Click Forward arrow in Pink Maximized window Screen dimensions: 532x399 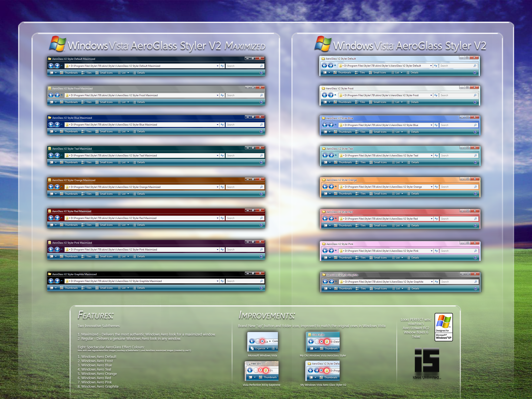coord(57,249)
